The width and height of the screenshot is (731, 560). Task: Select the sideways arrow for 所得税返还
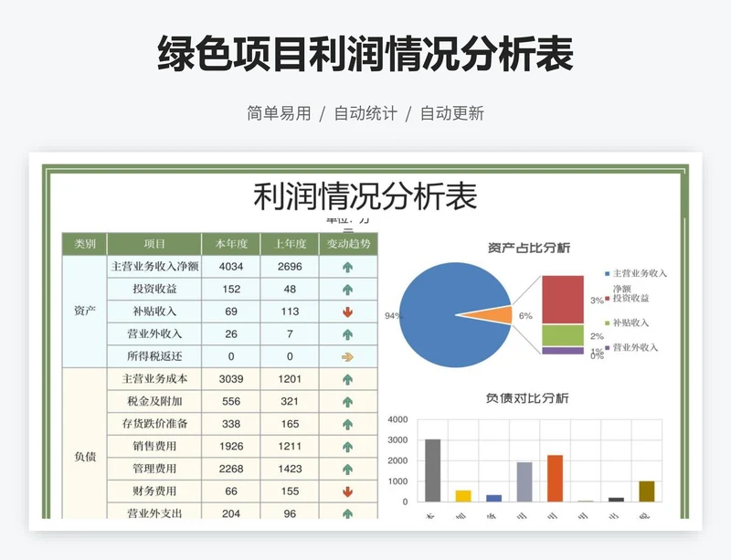coord(348,357)
